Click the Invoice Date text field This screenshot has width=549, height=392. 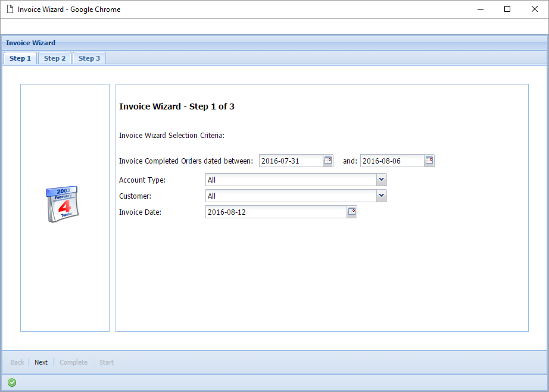(274, 212)
